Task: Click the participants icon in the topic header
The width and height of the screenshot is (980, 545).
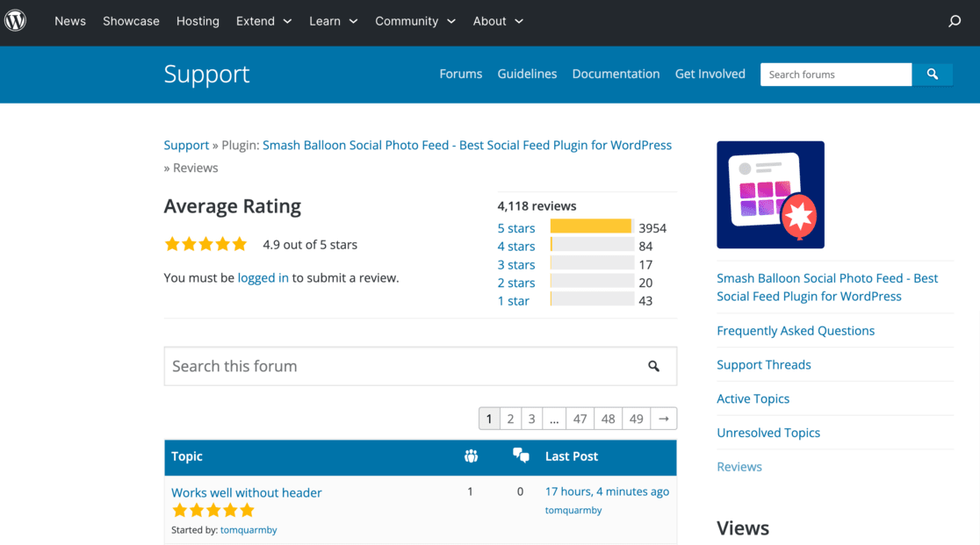Action: tap(471, 455)
